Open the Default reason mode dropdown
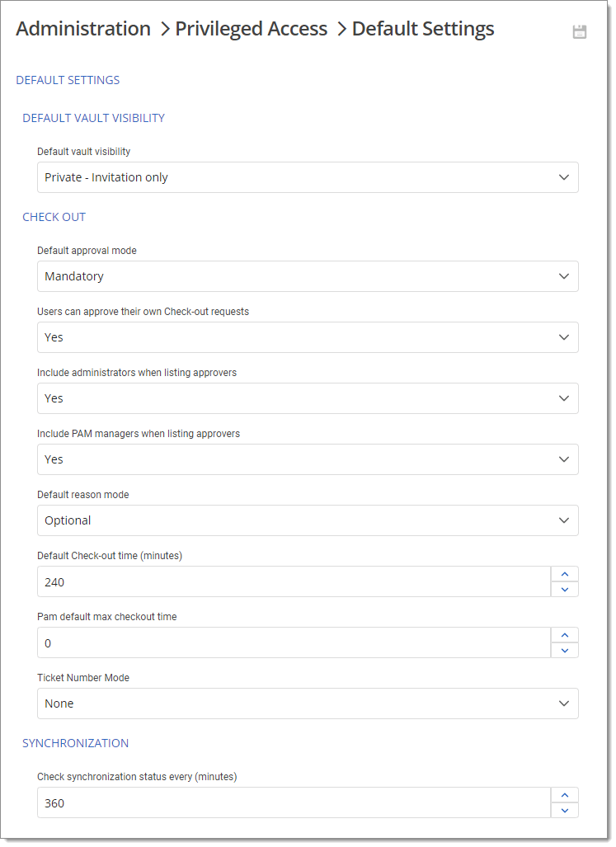 pyautogui.click(x=308, y=520)
